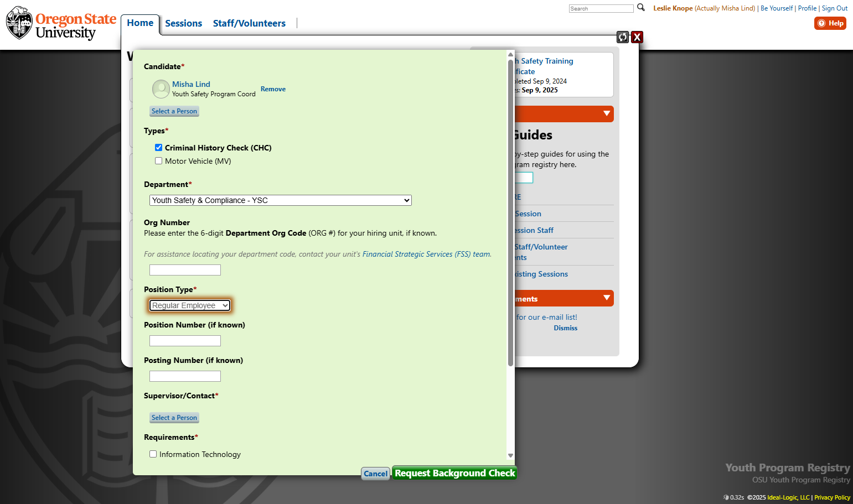The height and width of the screenshot is (504, 853).
Task: Click the form's vertical scrollbar thumb
Action: pos(510,213)
